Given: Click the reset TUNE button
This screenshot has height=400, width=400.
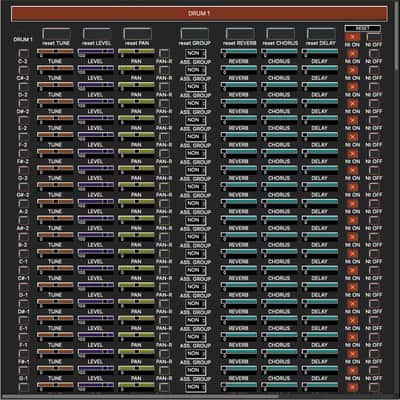Looking at the screenshot, I should [56, 34].
